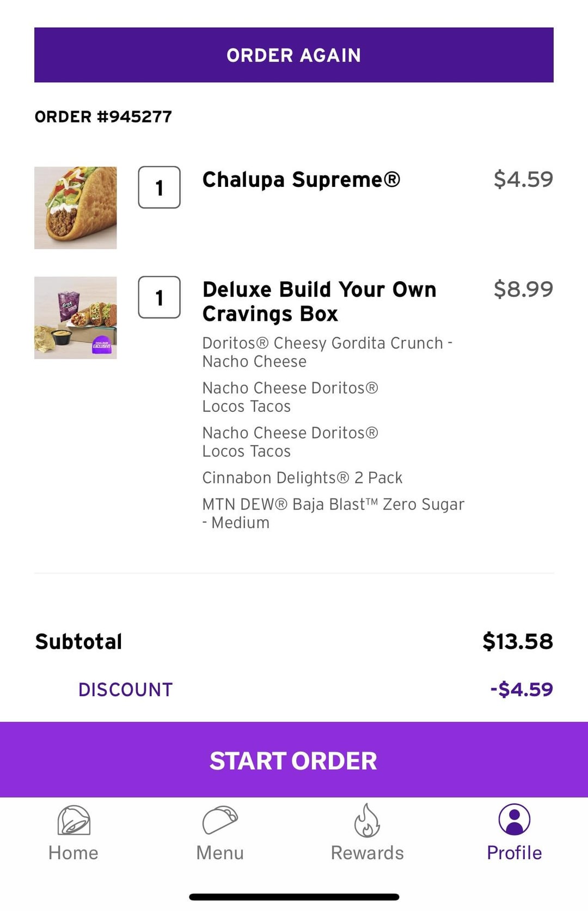This screenshot has width=588, height=911.
Task: Select the Chalupa Supreme quantity box
Action: click(x=159, y=187)
